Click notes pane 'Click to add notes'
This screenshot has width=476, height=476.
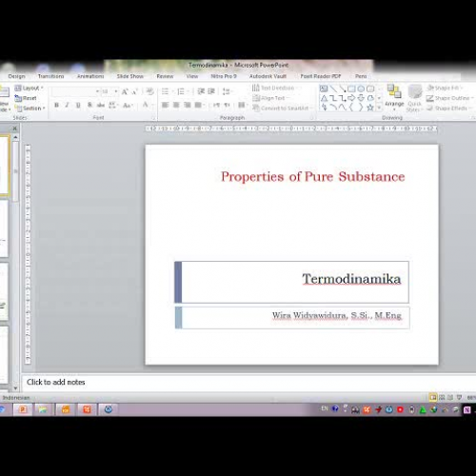(x=56, y=382)
